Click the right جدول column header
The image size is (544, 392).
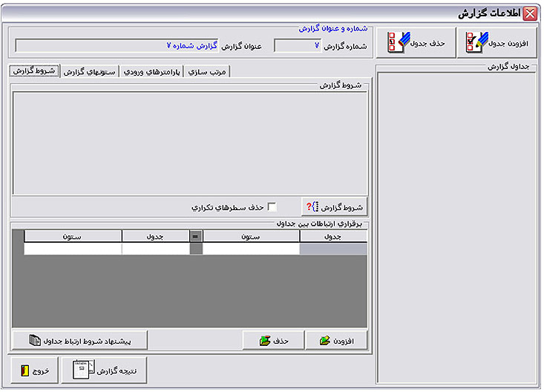[x=333, y=236]
